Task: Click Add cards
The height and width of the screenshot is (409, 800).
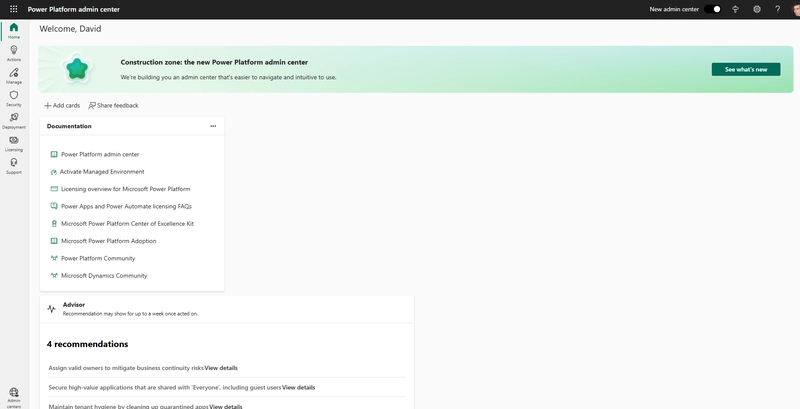Action: [x=62, y=106]
